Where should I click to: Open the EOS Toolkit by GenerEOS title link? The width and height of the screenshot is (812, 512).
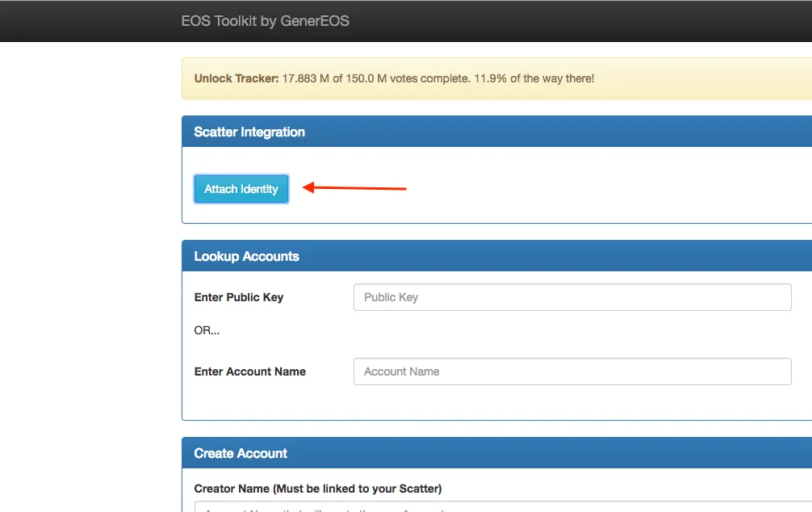coord(265,21)
